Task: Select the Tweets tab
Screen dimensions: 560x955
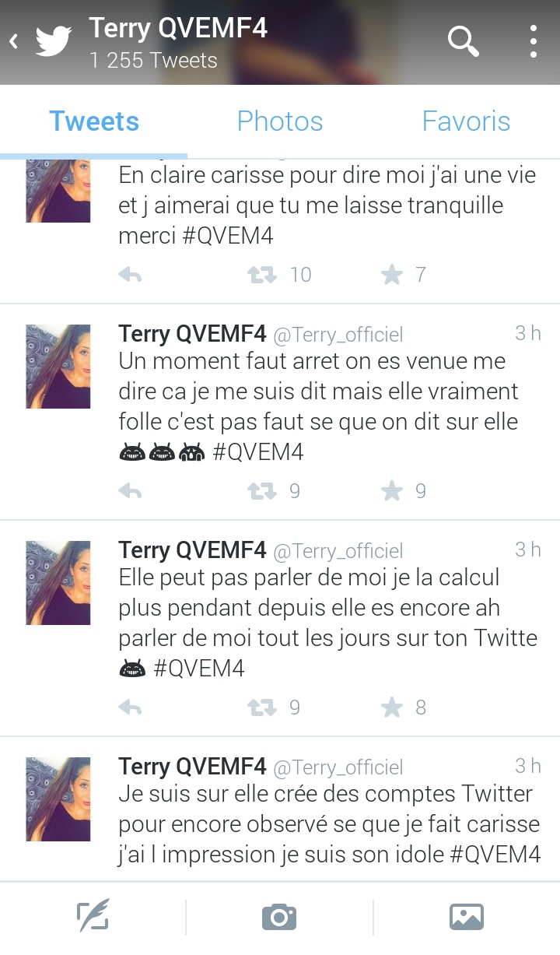Action: coord(94,121)
